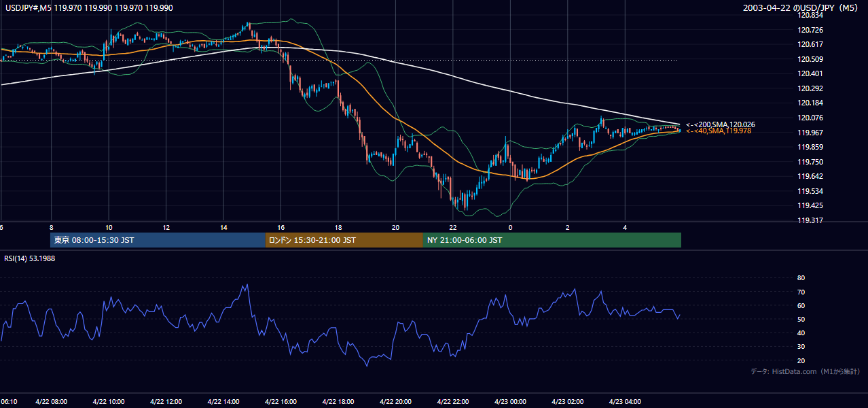
Task: Click RSI axis level 50
Action: point(801,319)
